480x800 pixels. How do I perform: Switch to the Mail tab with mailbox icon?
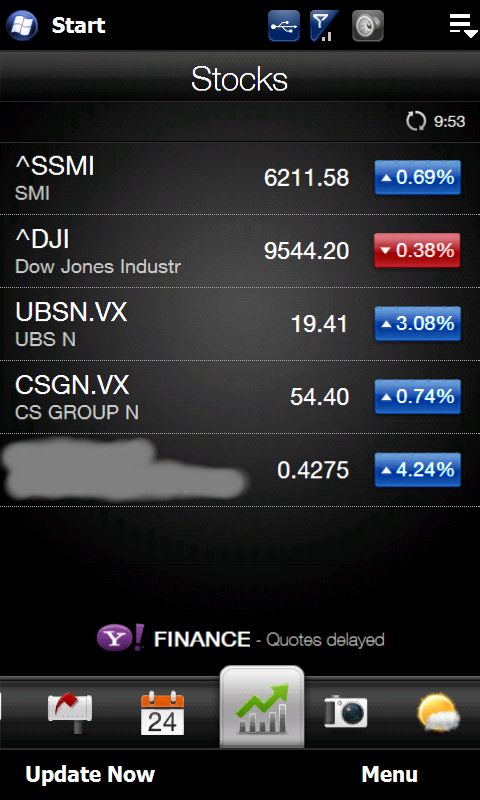point(70,712)
